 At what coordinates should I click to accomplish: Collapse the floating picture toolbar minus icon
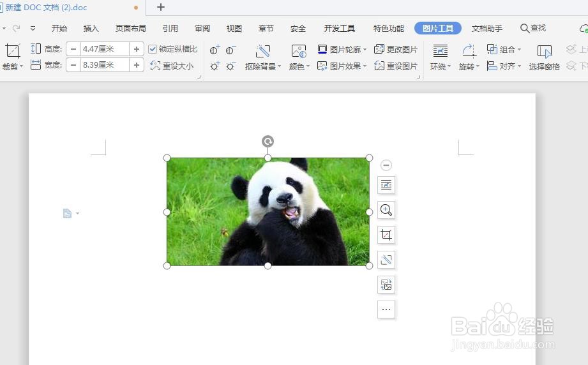coord(386,165)
